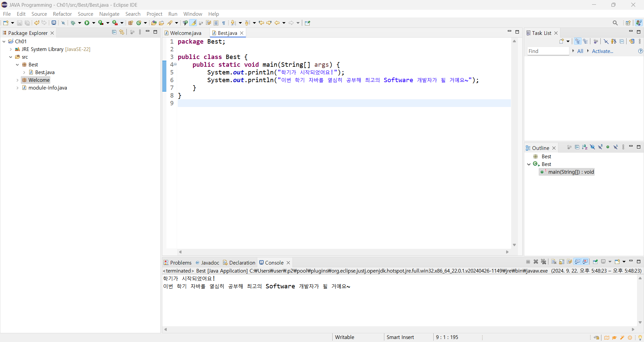The height and width of the screenshot is (342, 644).
Task: Toggle Hide Fields in Outline toolbar
Action: point(593,147)
